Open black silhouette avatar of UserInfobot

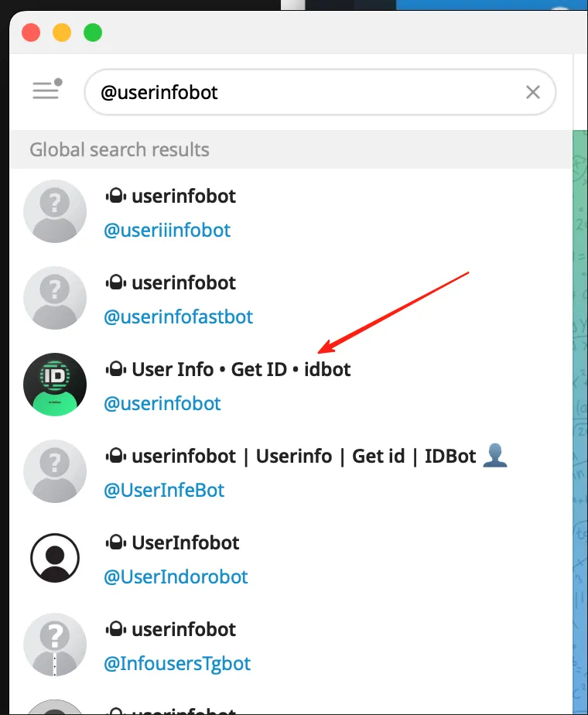pos(55,558)
